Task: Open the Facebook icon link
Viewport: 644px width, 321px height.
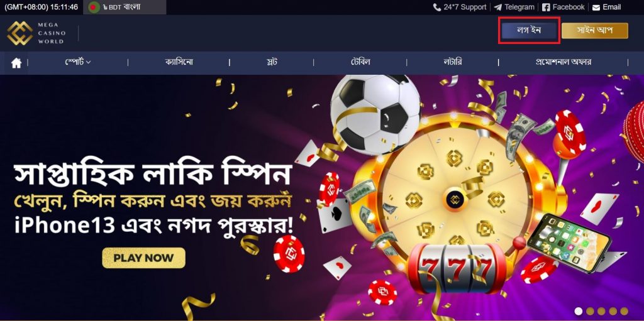Action: click(x=546, y=7)
